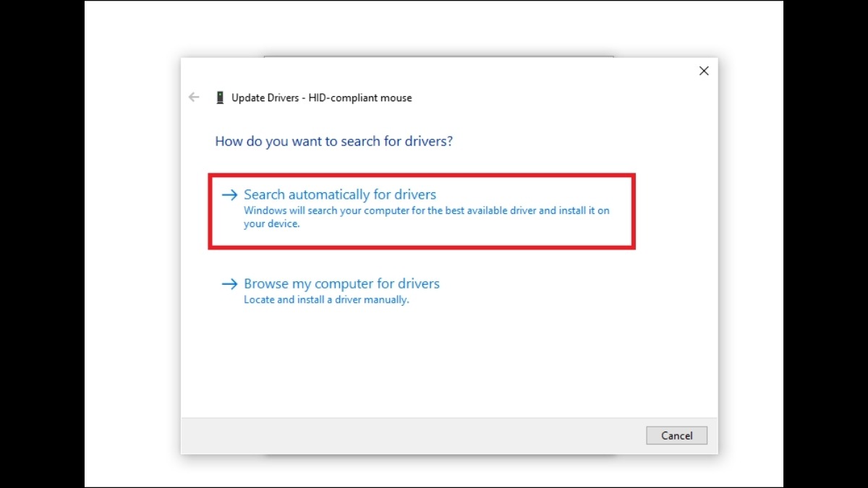Close the Update Drivers dialog
The height and width of the screenshot is (488, 868).
(704, 71)
